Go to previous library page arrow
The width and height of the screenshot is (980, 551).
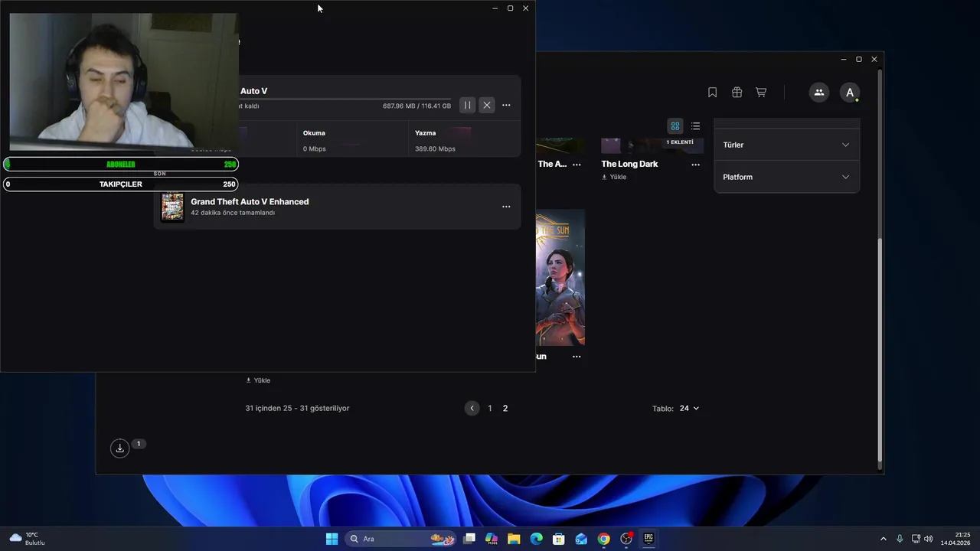(472, 408)
